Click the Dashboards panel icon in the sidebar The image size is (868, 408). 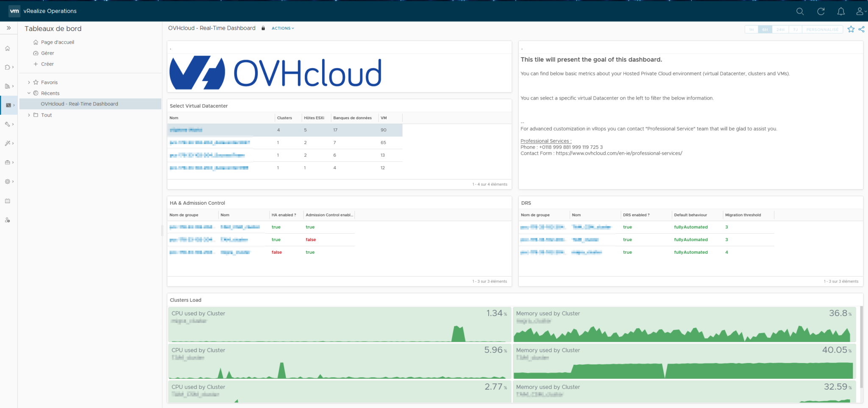click(x=8, y=105)
